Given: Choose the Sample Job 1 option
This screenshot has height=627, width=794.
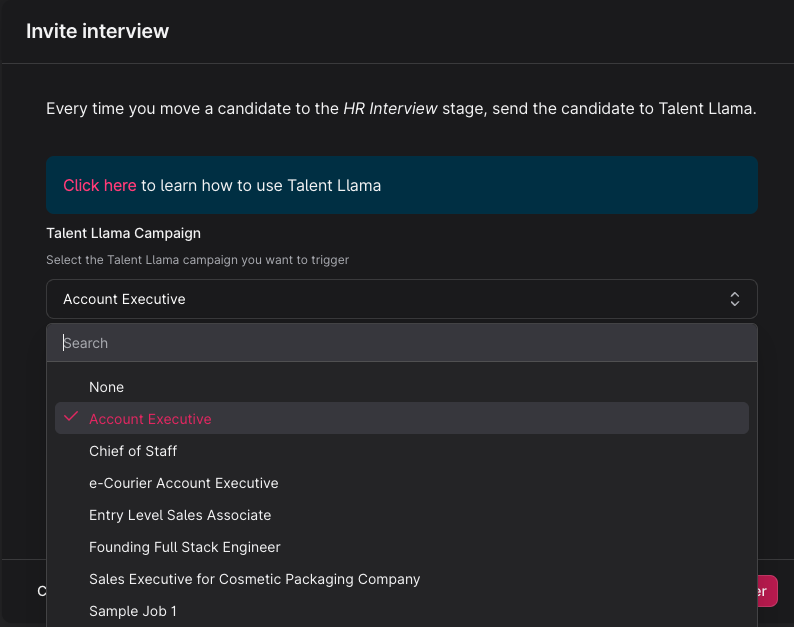Looking at the screenshot, I should pyautogui.click(x=402, y=611).
